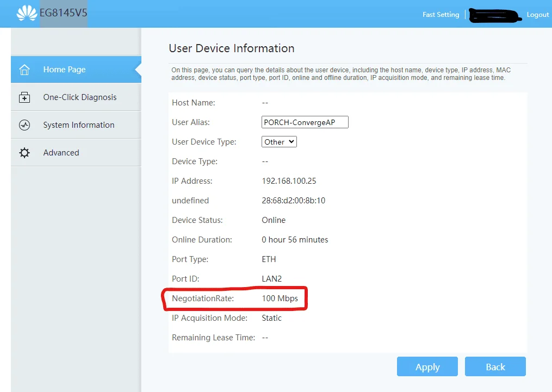Select the IP address 192.168.100.25
Screen dimensions: 552x392
click(289, 181)
